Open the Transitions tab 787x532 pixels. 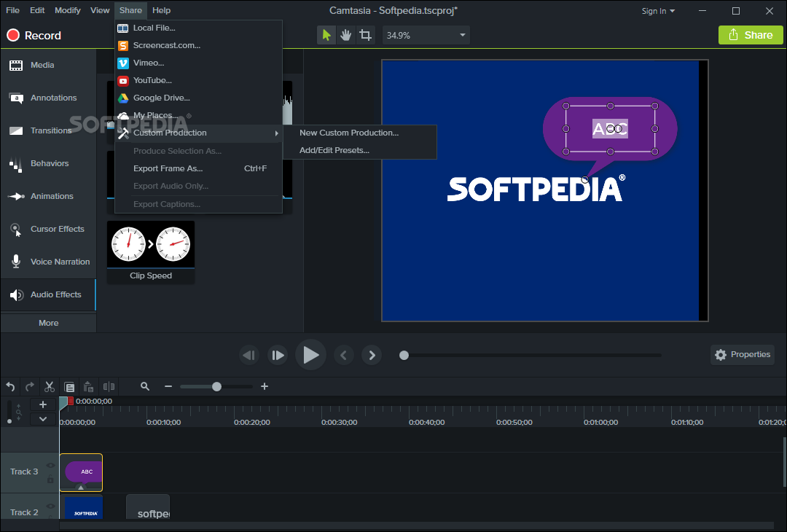(48, 130)
